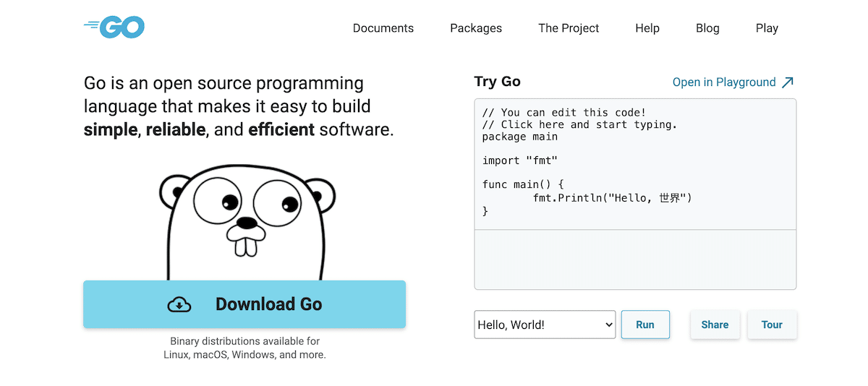868x386 pixels.
Task: Click the "You can edit this code!" comment
Action: [x=564, y=112]
